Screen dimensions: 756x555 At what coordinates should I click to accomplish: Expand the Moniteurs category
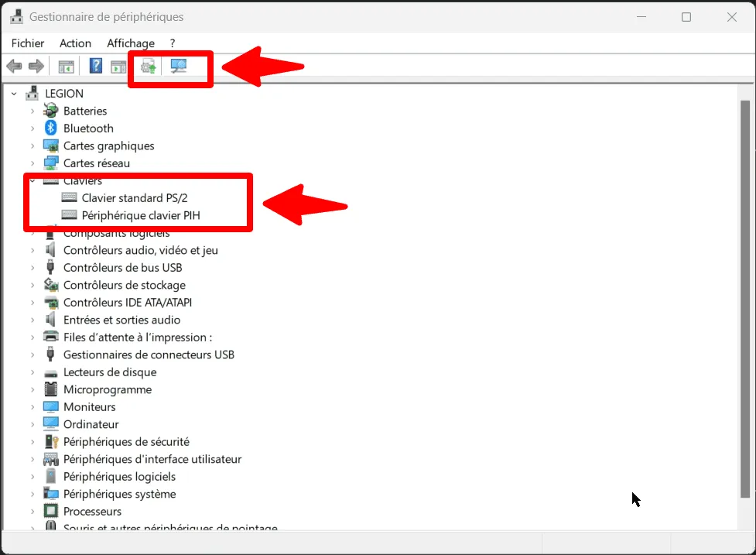[32, 407]
